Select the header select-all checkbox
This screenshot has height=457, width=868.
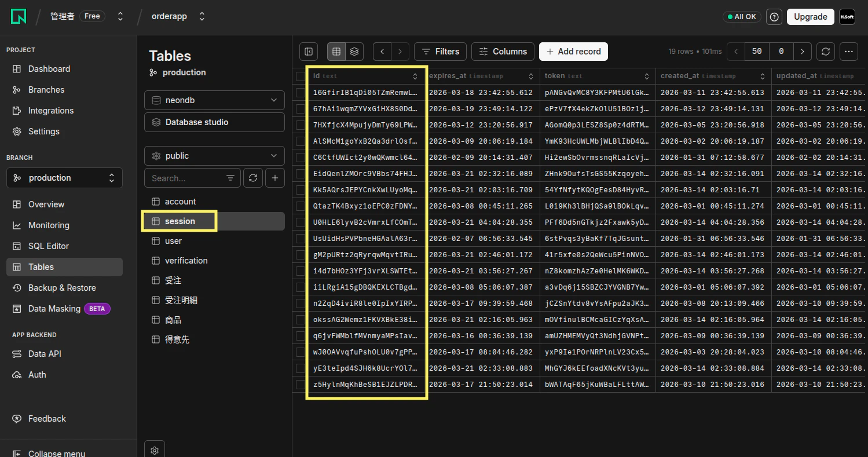[x=300, y=76]
